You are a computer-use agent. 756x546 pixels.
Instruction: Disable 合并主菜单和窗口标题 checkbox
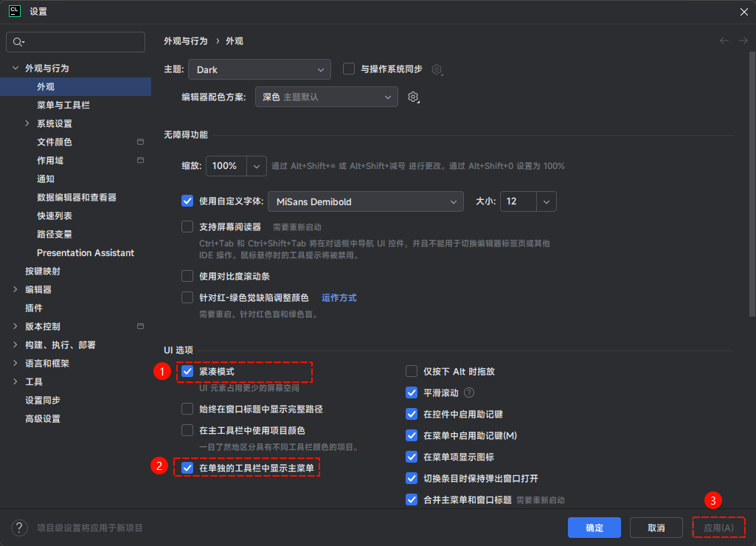[x=412, y=500]
